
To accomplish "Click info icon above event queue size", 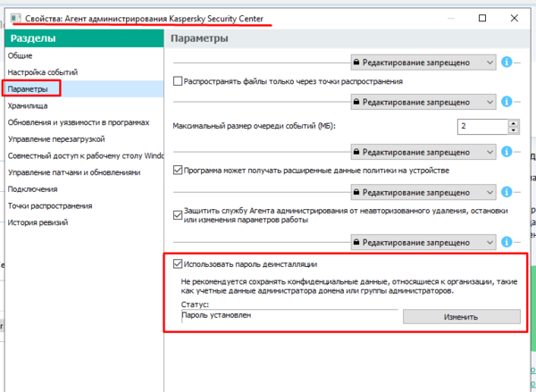I will 507,102.
